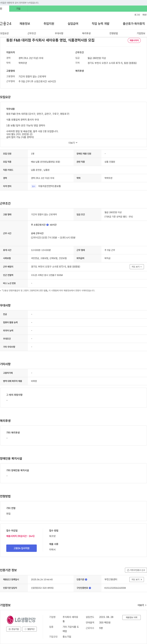Select 비희망 in 병역 대체 복무자 채용
Viewport: 147px width, 644px height.
tap(34, 381)
